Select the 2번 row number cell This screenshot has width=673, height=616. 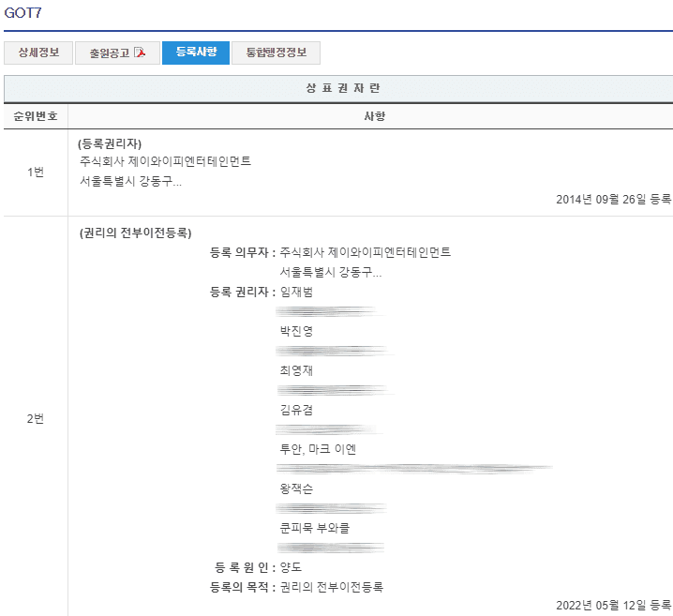36,418
